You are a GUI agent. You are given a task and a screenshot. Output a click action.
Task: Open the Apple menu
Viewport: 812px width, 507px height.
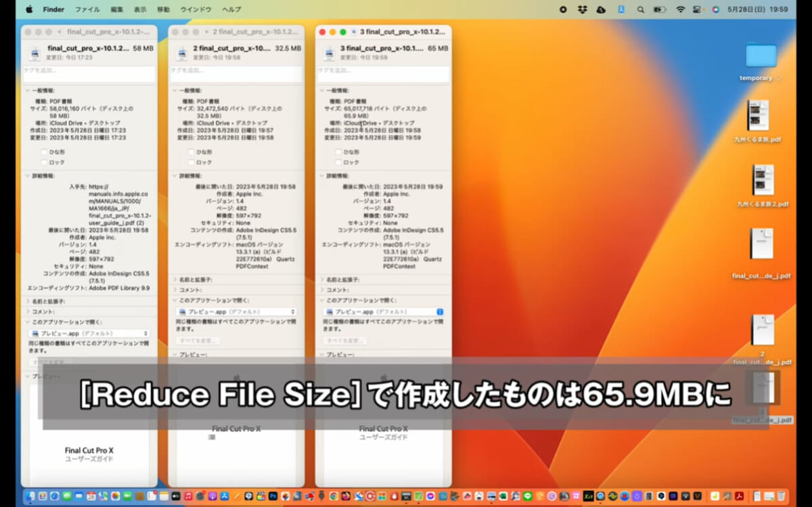click(28, 9)
